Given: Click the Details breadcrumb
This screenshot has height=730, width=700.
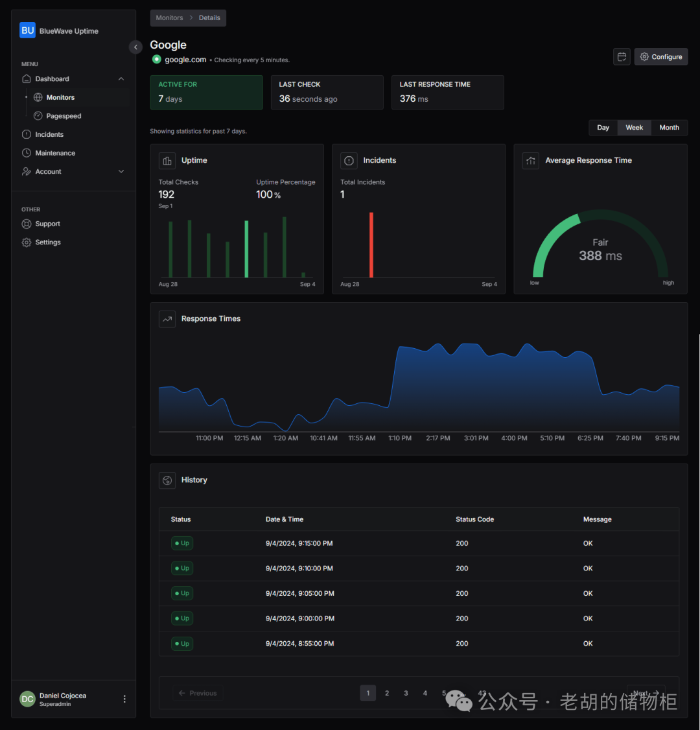Looking at the screenshot, I should (209, 18).
